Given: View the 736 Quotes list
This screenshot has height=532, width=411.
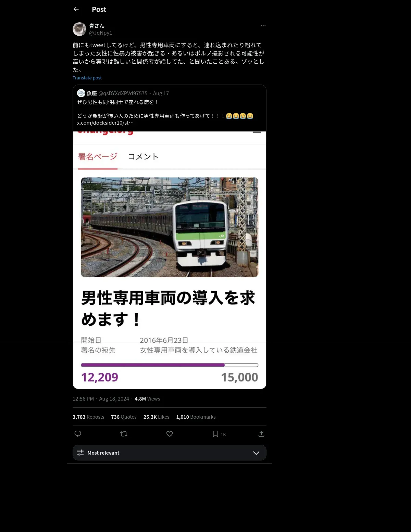Looking at the screenshot, I should coord(124,417).
